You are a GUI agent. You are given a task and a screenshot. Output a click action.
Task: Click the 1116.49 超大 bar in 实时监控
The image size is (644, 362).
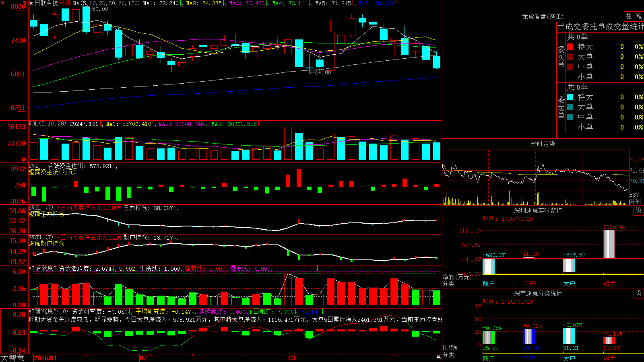(609, 244)
